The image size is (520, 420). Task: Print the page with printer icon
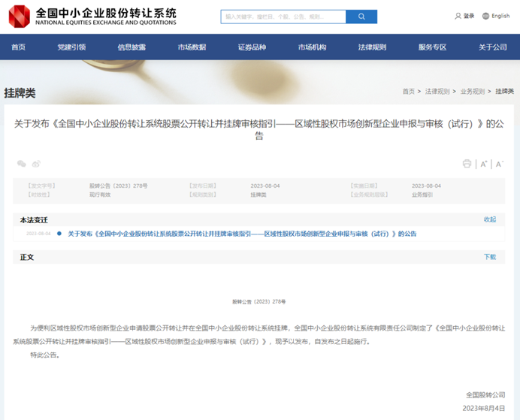[467, 164]
